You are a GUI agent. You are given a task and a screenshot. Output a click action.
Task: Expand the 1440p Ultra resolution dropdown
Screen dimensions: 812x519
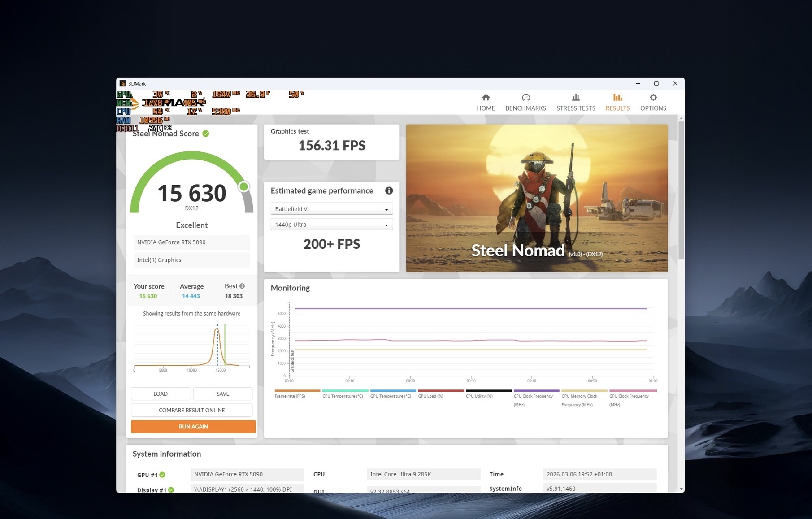pos(331,225)
